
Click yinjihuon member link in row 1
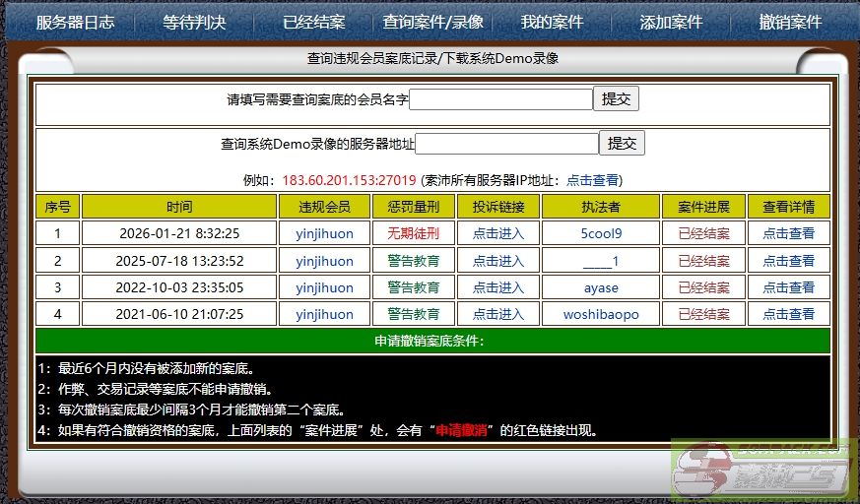(324, 233)
